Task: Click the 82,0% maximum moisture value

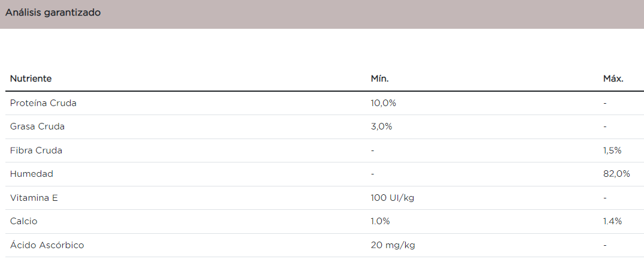Action: click(x=616, y=174)
